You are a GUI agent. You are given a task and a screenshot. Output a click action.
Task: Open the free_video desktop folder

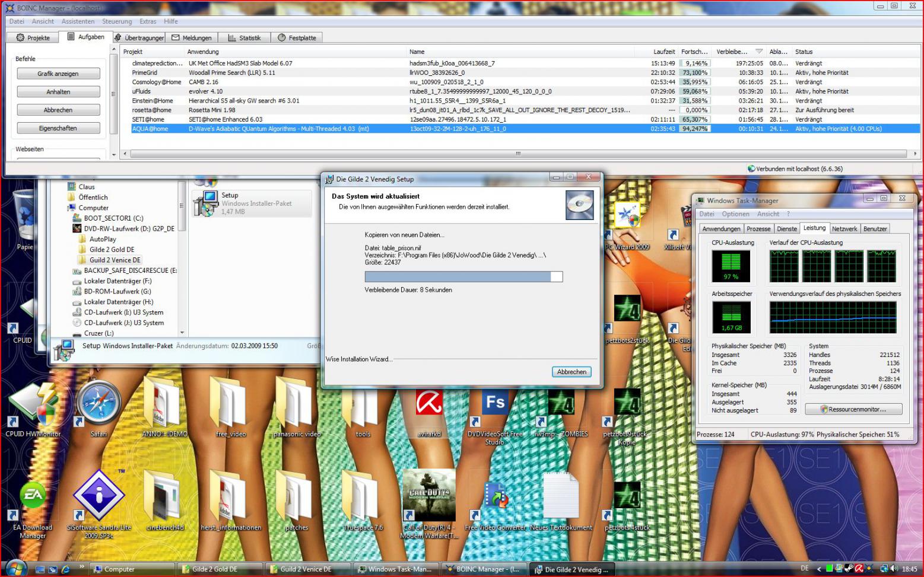(x=230, y=408)
